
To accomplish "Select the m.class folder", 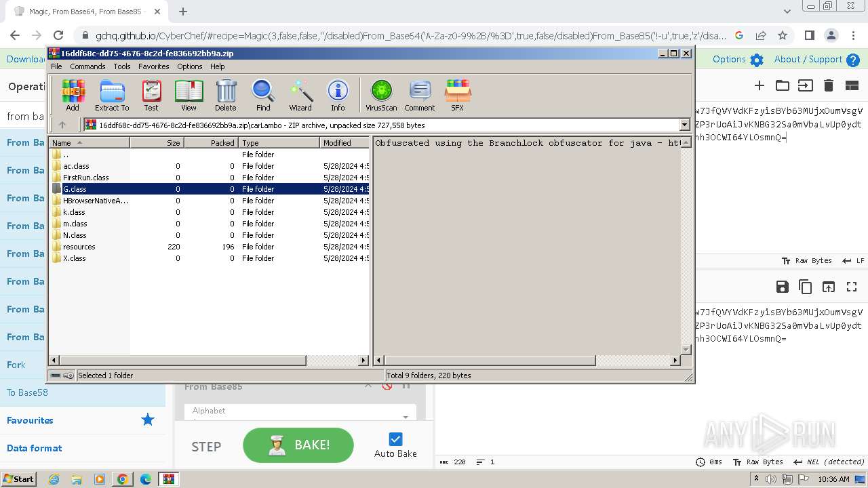I will click(209, 224).
